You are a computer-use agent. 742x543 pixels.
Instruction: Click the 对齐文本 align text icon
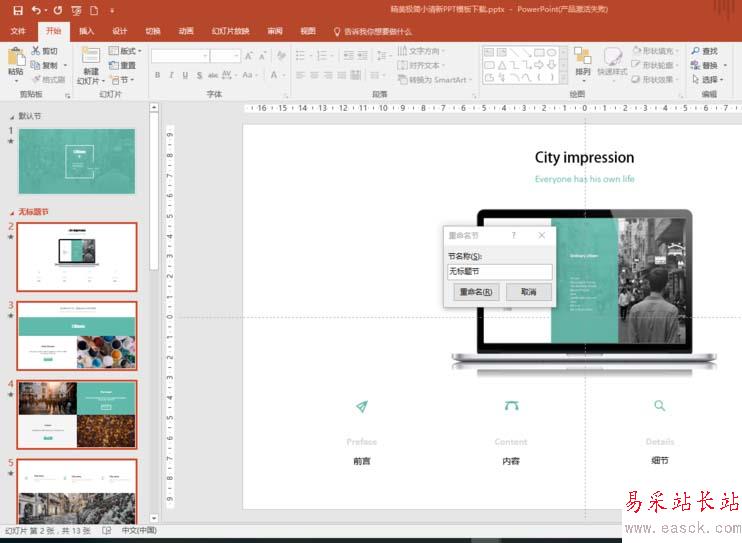pos(402,65)
